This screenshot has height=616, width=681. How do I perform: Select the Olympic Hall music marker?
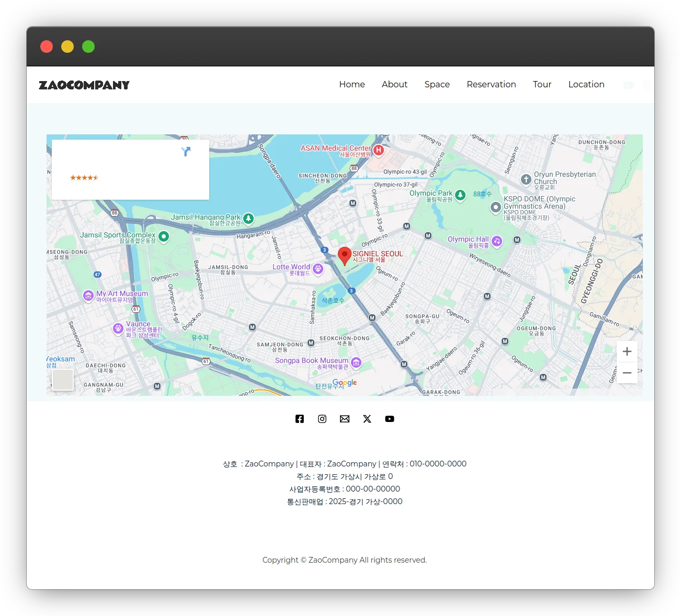tap(497, 241)
